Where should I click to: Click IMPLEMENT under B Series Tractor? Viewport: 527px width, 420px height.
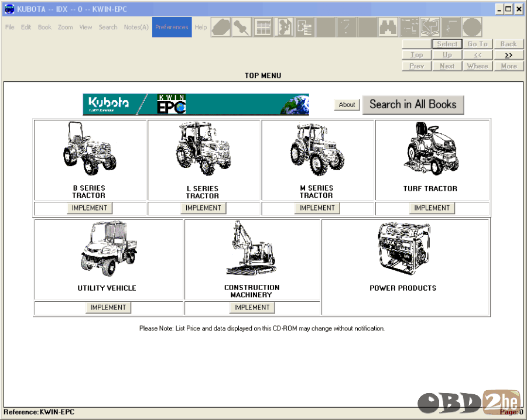[x=90, y=208]
